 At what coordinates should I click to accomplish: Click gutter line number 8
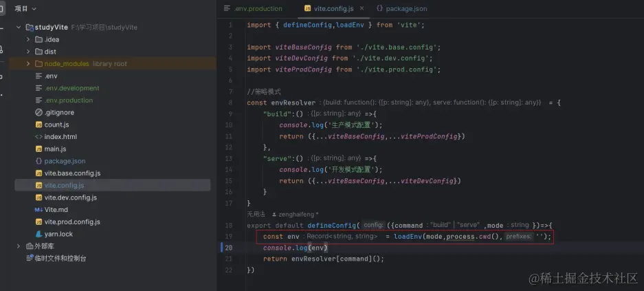point(230,103)
